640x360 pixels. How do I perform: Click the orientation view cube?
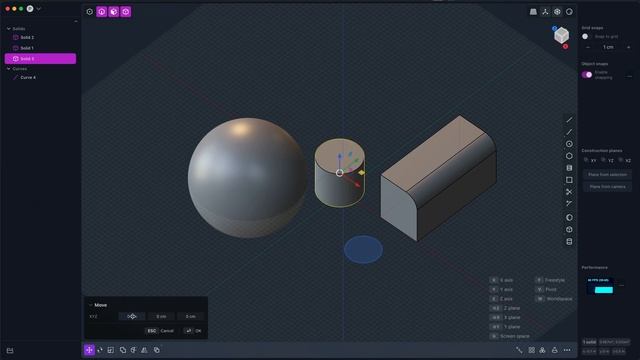pos(562,36)
